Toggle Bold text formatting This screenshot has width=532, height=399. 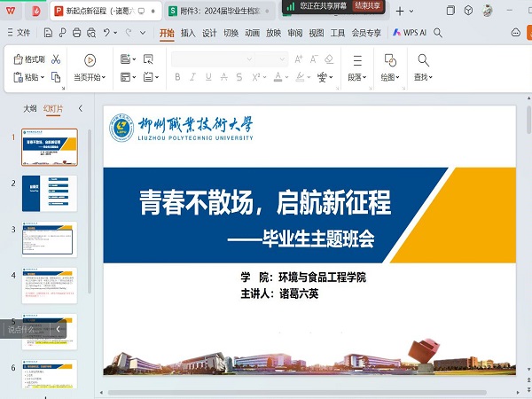click(x=177, y=77)
